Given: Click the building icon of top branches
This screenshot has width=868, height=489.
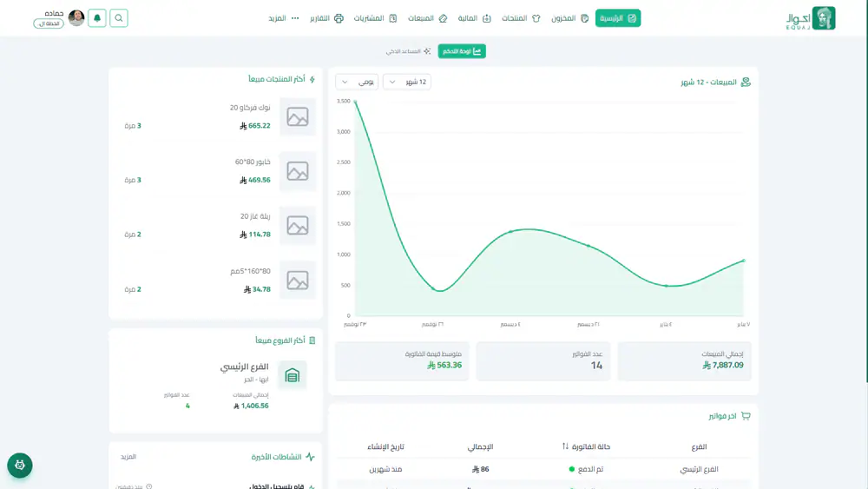Looking at the screenshot, I should [312, 340].
